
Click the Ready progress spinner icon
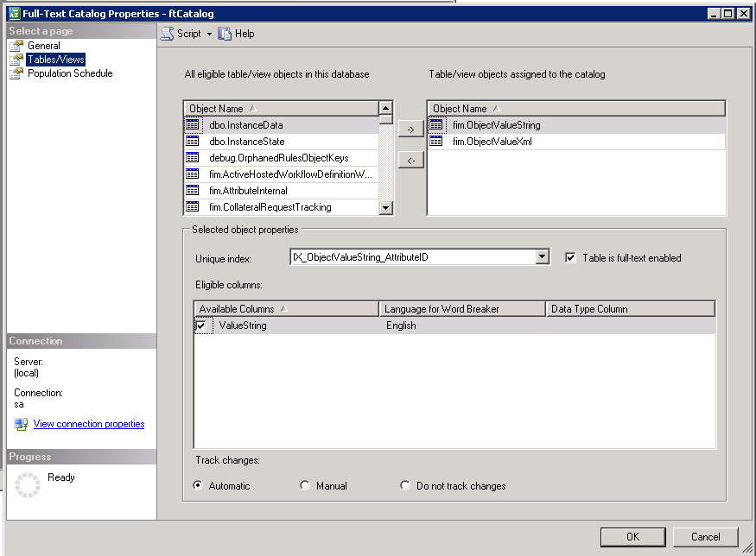[28, 484]
